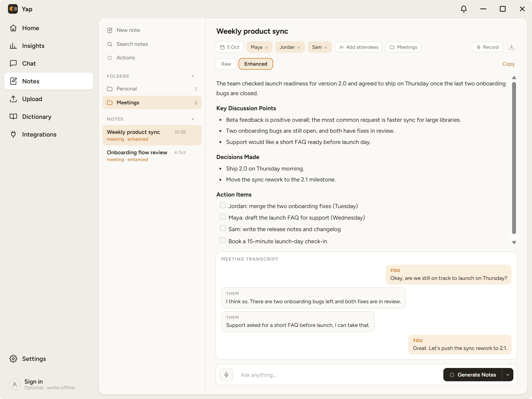Switch to Raw tab
This screenshot has height=399, width=532.
pyautogui.click(x=226, y=64)
